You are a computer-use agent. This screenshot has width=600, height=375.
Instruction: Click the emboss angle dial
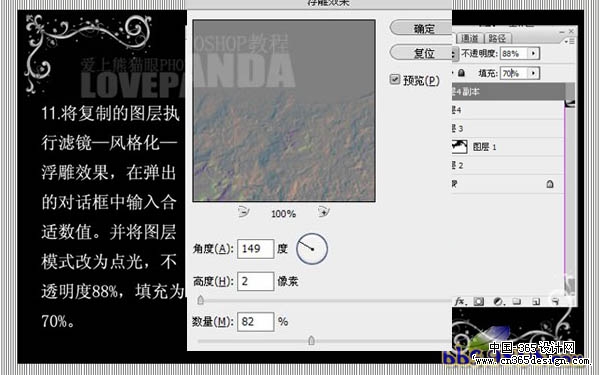[x=312, y=249]
